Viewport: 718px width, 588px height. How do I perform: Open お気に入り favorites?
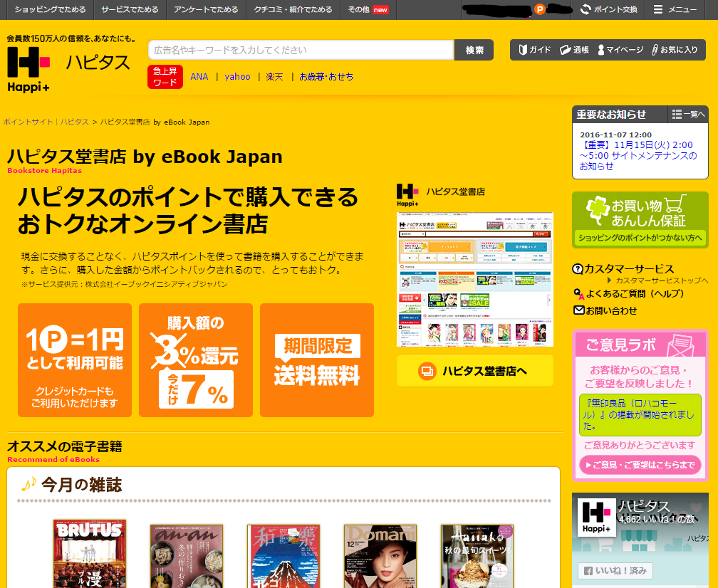675,50
